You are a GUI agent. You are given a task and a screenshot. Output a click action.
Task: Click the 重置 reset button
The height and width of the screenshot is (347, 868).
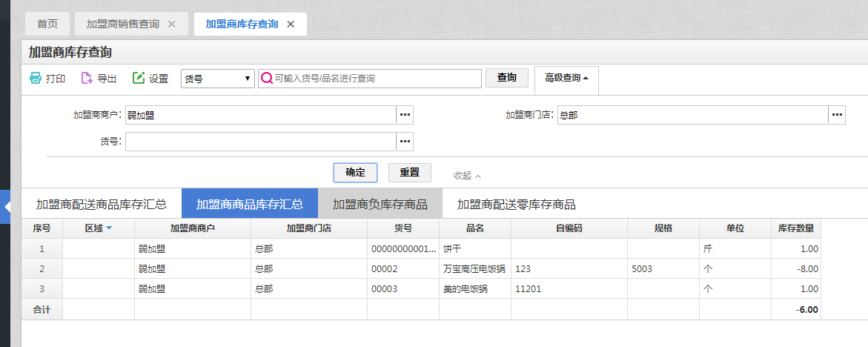click(410, 172)
